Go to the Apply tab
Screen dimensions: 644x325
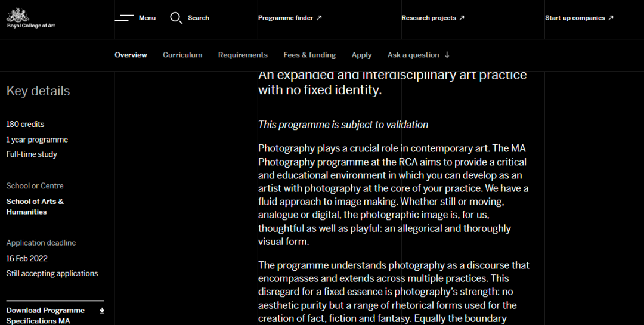pyautogui.click(x=361, y=55)
